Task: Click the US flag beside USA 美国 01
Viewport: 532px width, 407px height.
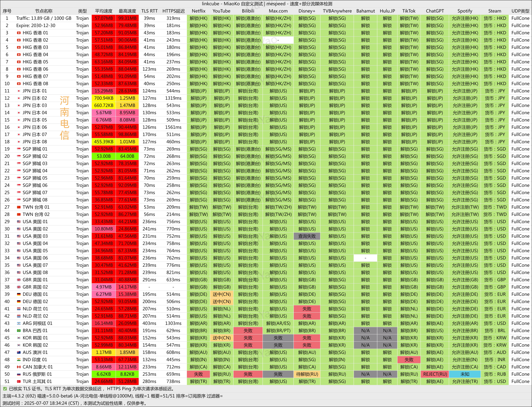Action: coord(19,222)
